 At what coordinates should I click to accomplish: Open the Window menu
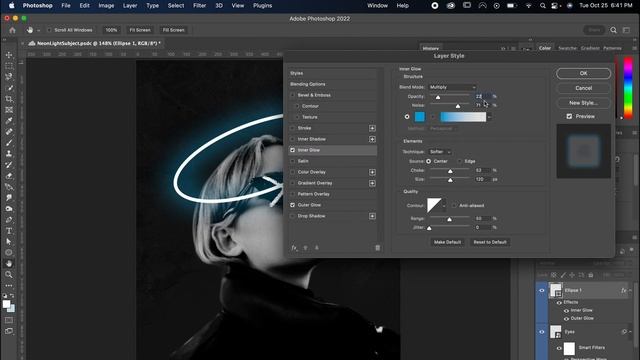coord(377,6)
